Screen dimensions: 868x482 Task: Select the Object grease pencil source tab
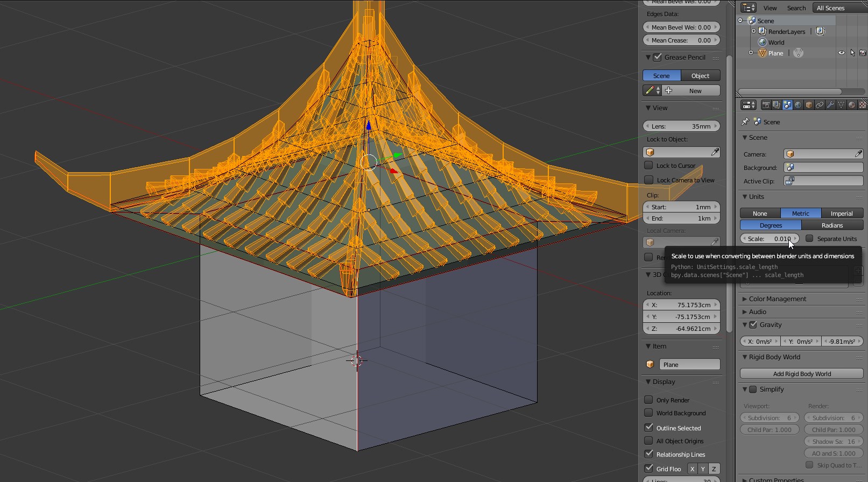(700, 76)
